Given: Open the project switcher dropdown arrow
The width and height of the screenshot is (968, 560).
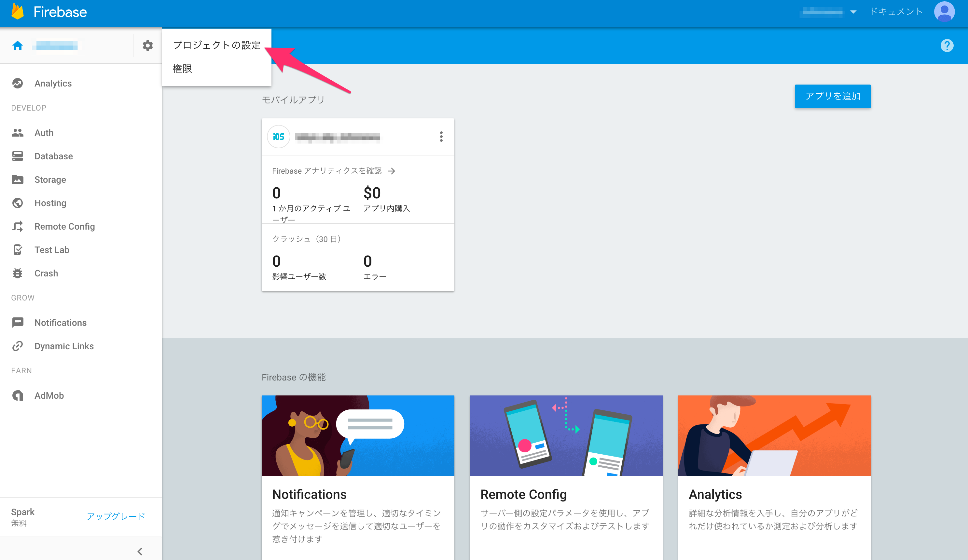Looking at the screenshot, I should [x=853, y=12].
